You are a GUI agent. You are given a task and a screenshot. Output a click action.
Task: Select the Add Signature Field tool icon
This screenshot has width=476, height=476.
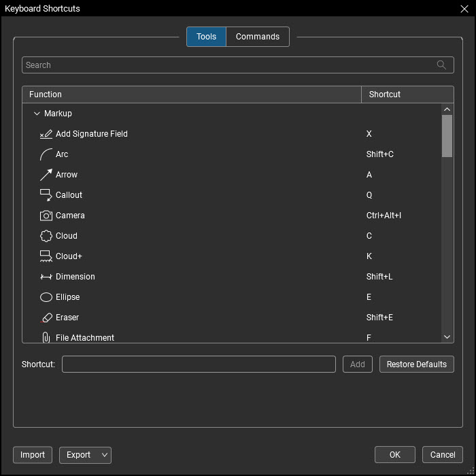[46, 134]
